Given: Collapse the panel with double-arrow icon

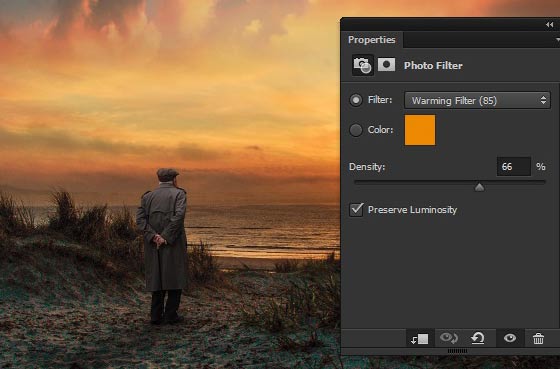Looking at the screenshot, I should point(550,24).
